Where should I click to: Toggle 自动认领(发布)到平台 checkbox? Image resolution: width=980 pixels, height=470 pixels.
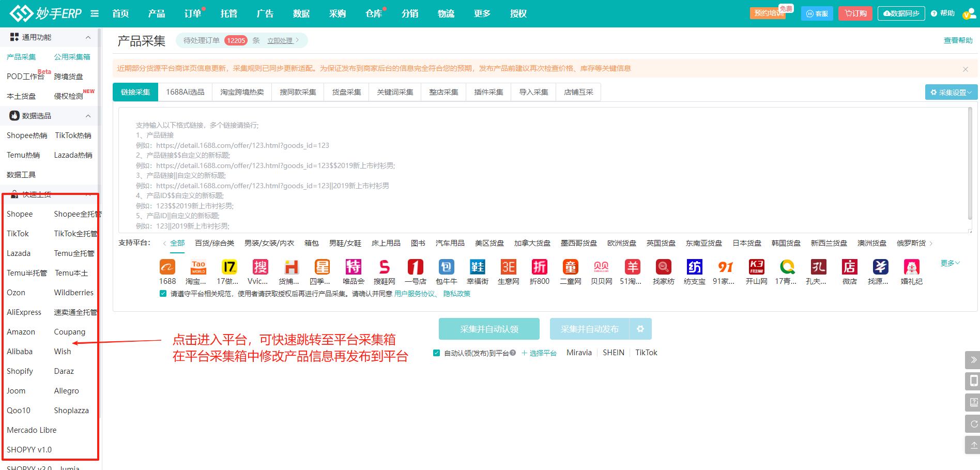coord(437,353)
